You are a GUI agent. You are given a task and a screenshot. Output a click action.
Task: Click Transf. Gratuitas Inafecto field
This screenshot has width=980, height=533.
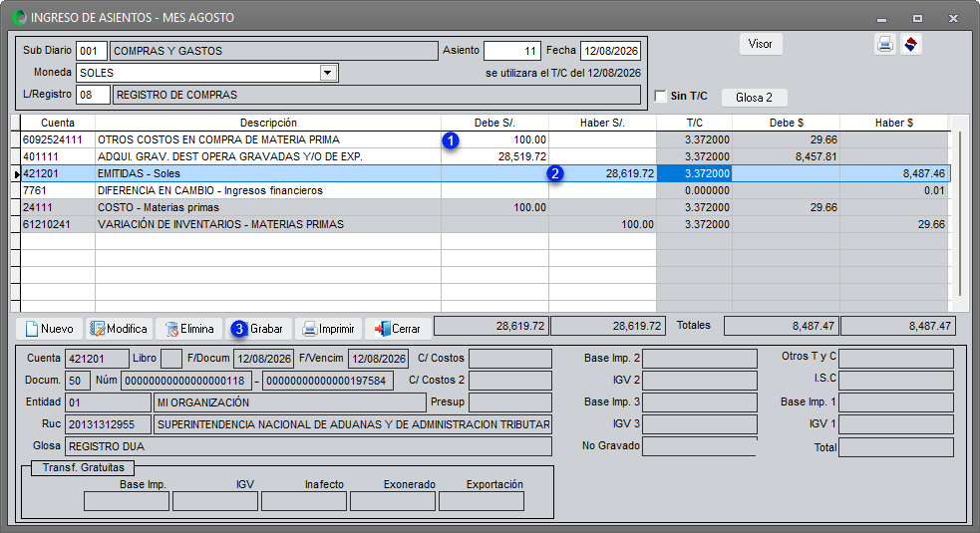pos(304,501)
